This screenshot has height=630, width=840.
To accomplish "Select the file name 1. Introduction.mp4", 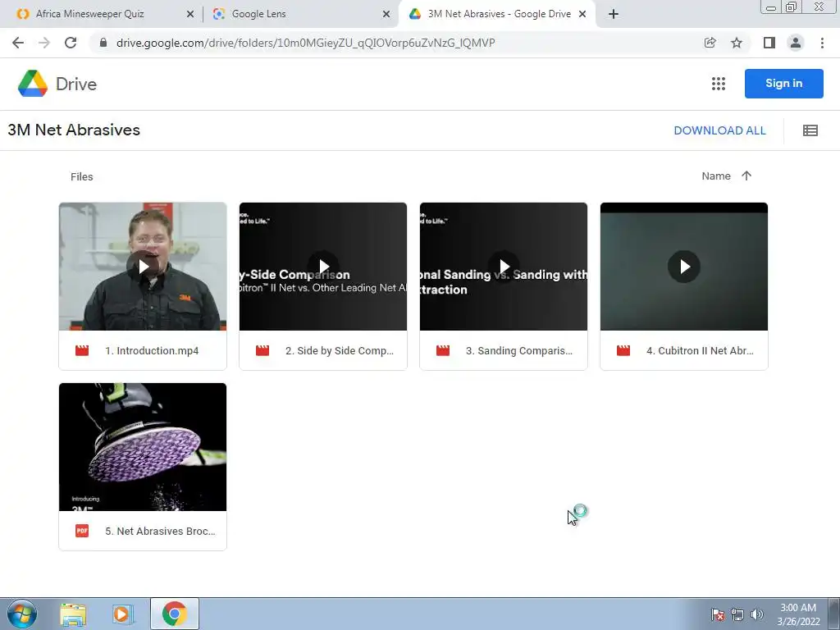I will coord(152,351).
